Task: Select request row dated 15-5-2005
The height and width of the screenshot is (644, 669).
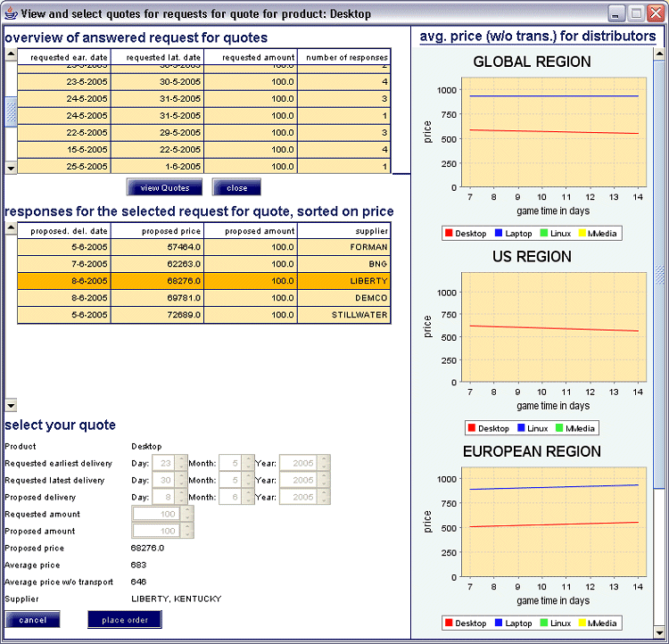Action: [204, 149]
